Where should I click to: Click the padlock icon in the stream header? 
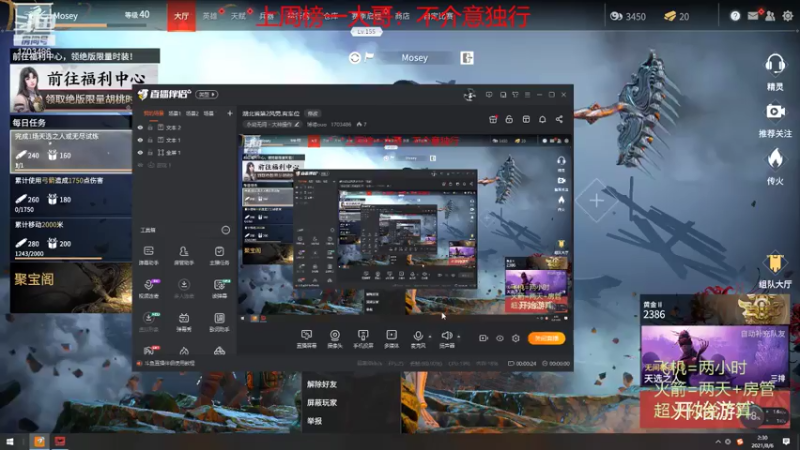pyautogui.click(x=509, y=119)
